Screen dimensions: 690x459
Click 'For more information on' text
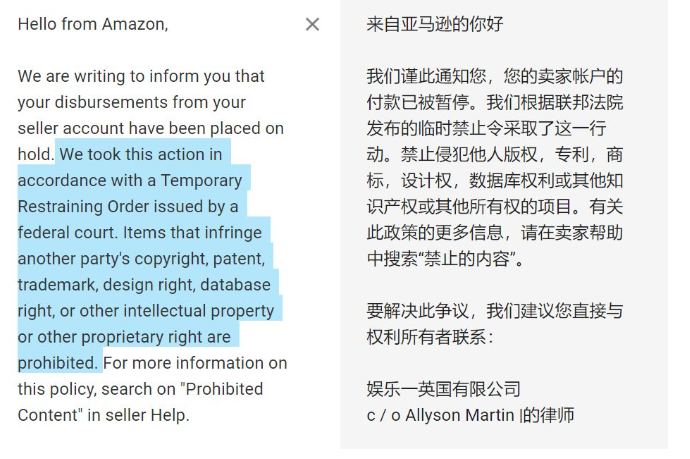coord(195,363)
